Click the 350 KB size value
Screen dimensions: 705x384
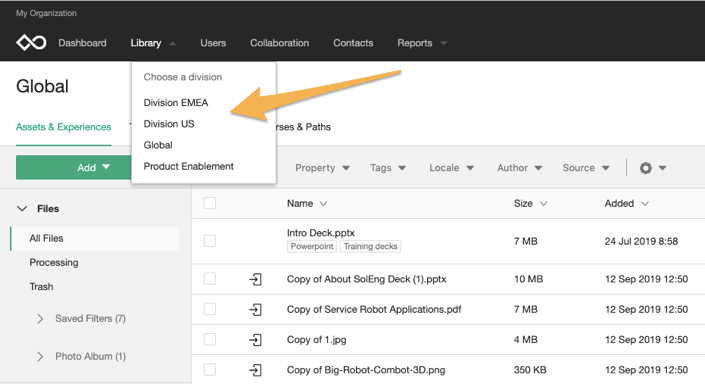tap(530, 370)
